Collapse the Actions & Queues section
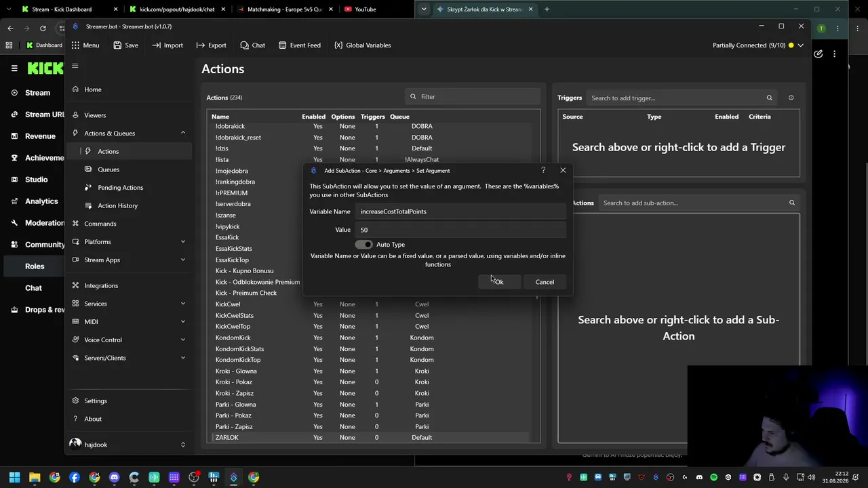Viewport: 868px width, 488px height. [x=182, y=133]
